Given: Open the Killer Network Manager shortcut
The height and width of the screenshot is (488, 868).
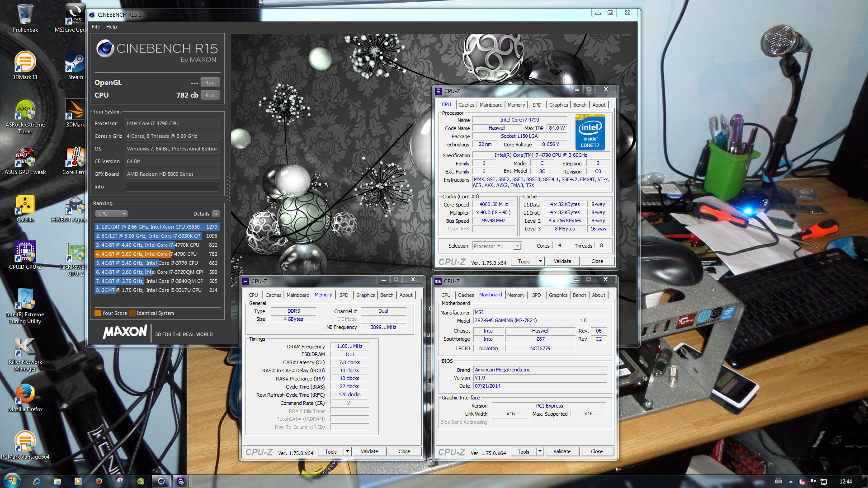Looking at the screenshot, I should click(25, 354).
